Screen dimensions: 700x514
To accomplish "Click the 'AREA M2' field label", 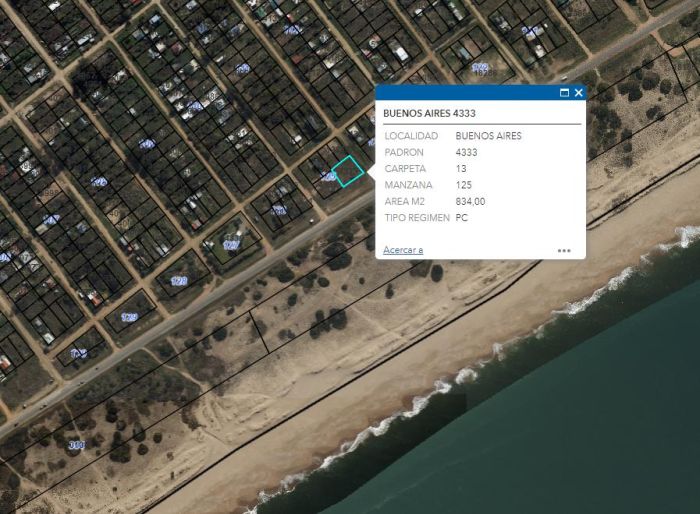I will [x=404, y=201].
